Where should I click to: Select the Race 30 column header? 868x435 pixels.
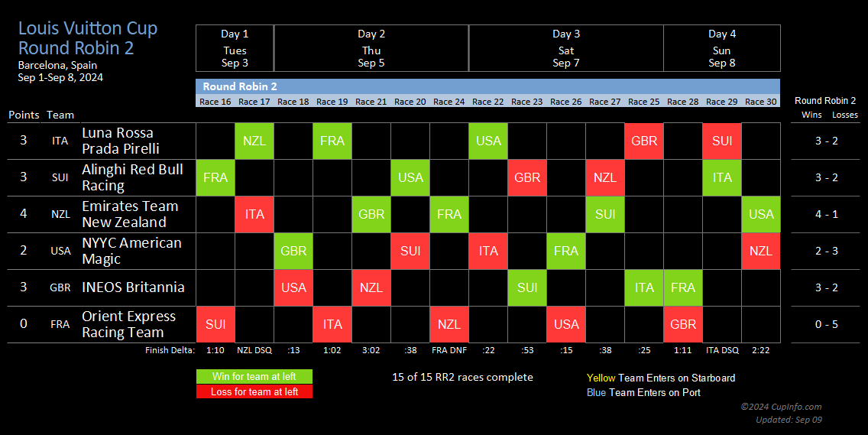[761, 102]
